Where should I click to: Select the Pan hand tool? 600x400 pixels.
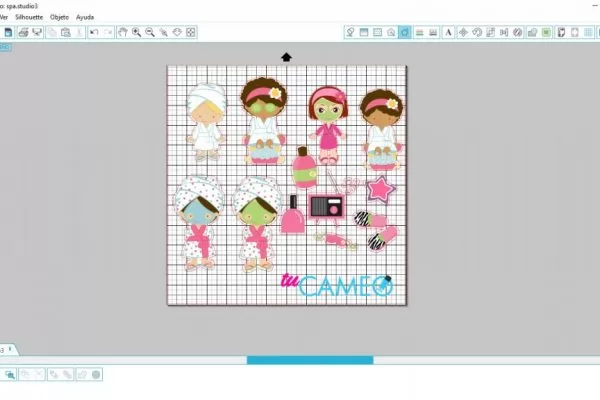point(122,32)
